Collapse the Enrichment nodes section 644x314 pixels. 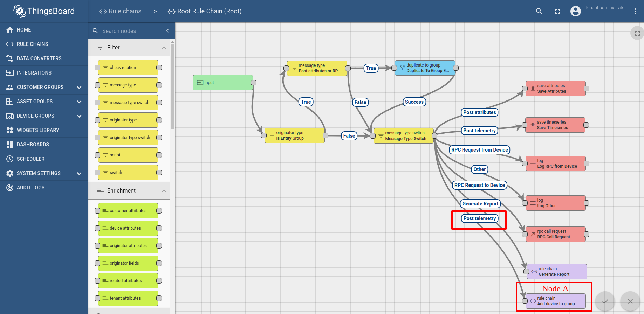pos(164,191)
